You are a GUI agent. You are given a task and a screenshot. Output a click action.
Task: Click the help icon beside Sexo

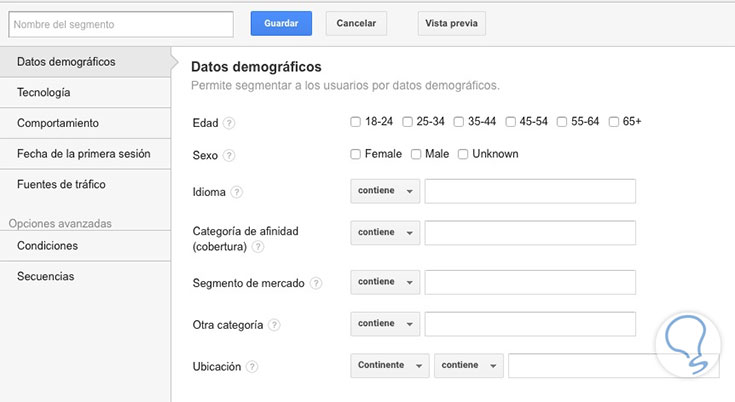pos(229,155)
